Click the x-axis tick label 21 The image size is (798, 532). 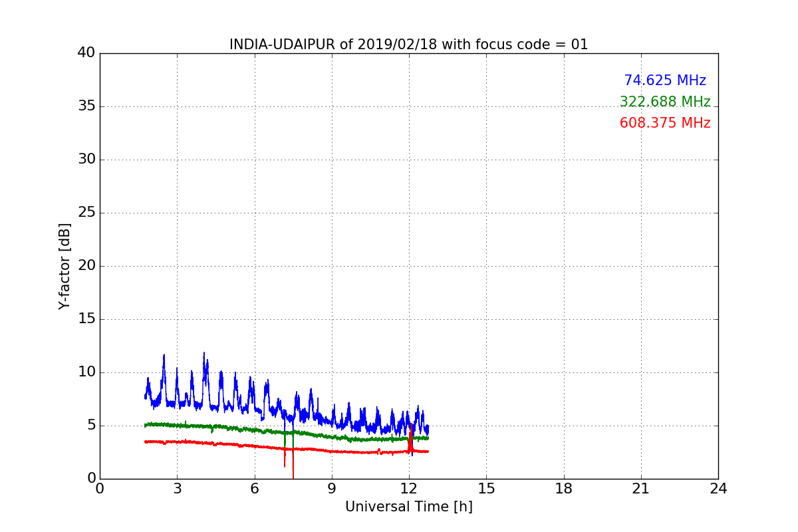(x=641, y=489)
